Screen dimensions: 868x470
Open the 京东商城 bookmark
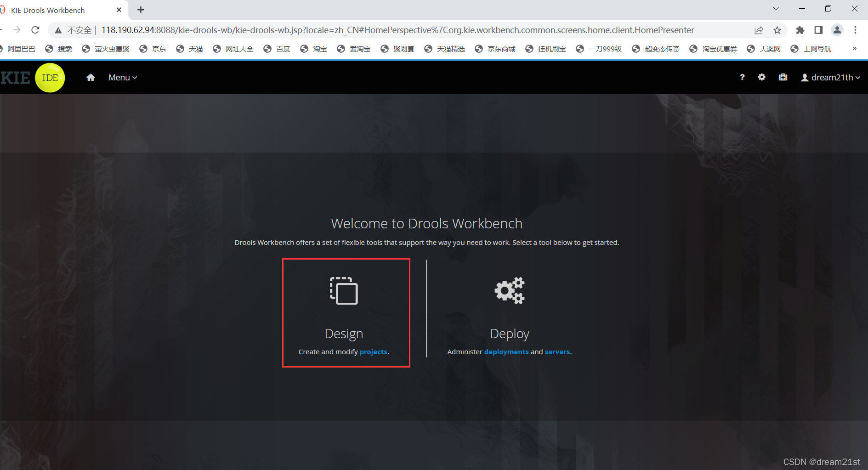tap(495, 49)
